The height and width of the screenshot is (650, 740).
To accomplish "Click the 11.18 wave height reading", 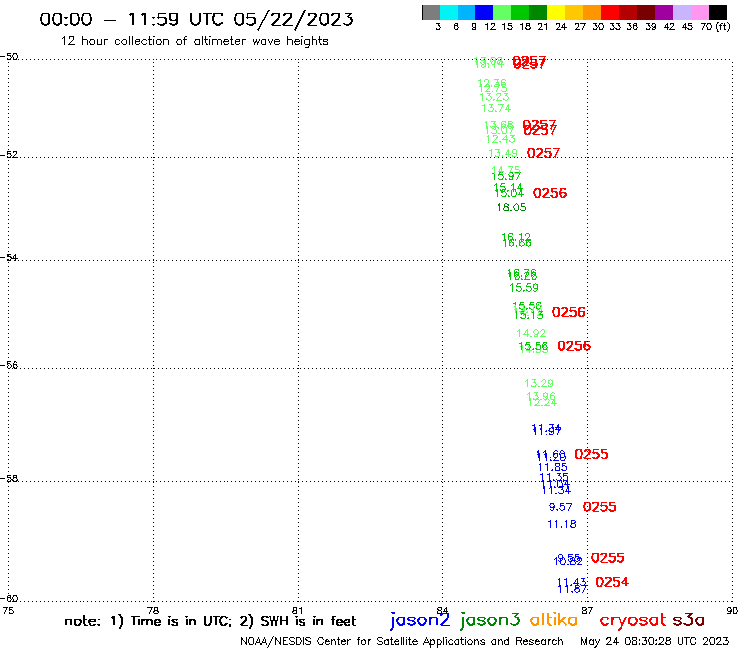I will pos(562,524).
